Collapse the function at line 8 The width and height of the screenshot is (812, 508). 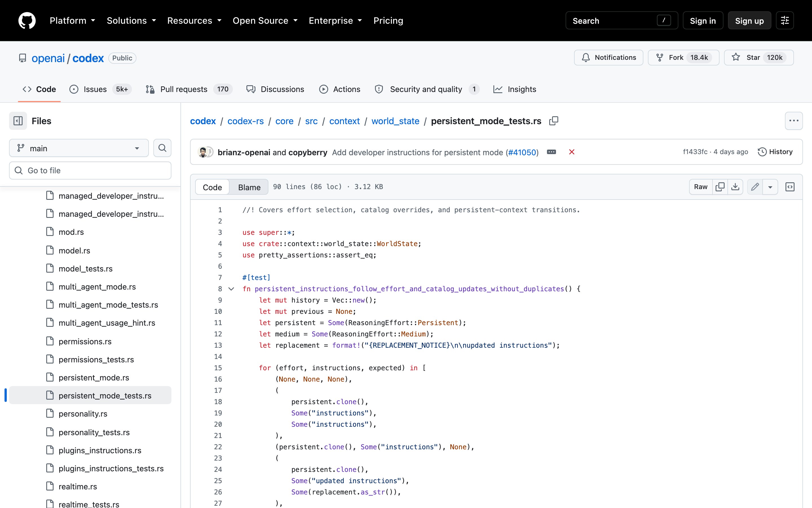[231, 289]
